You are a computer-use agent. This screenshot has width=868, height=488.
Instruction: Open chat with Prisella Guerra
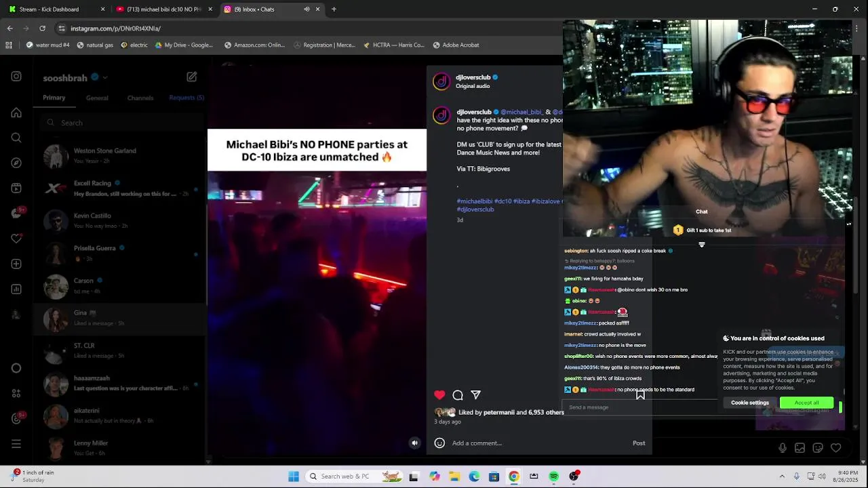[119, 253]
